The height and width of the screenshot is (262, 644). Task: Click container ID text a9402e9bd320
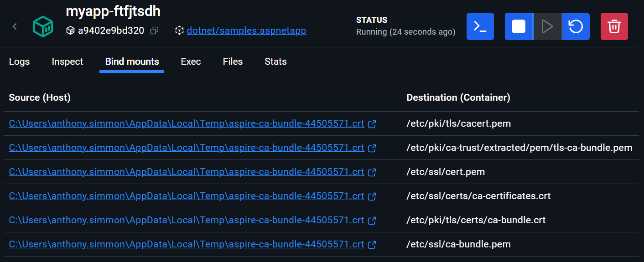click(111, 31)
